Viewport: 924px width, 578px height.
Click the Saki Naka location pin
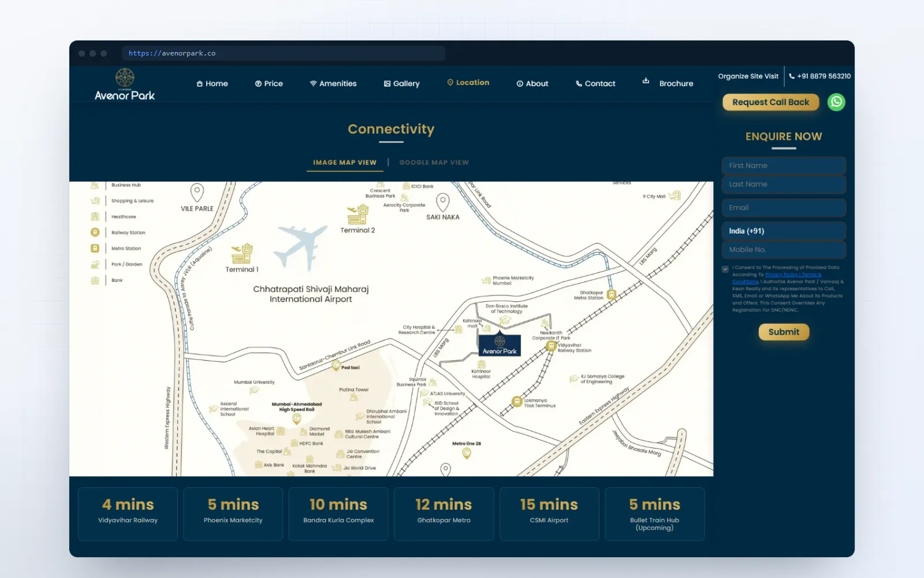[443, 202]
